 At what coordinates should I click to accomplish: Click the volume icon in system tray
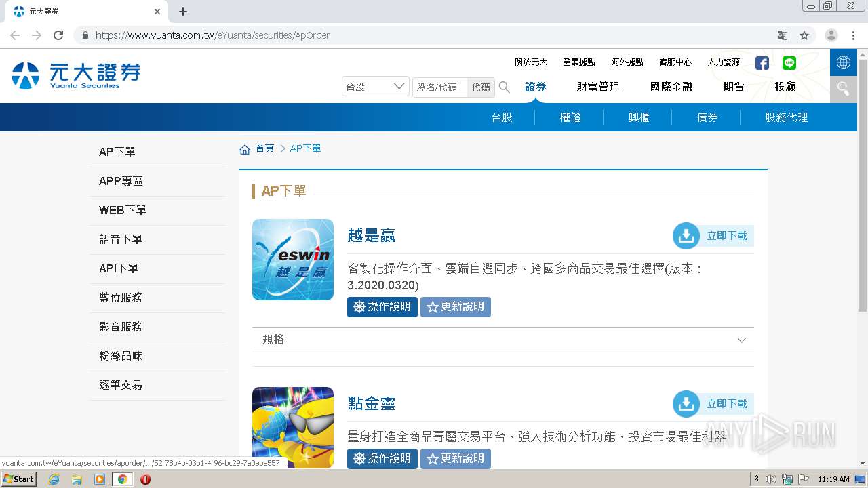click(x=771, y=479)
